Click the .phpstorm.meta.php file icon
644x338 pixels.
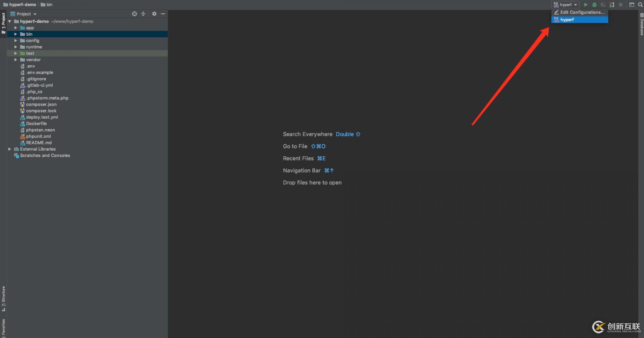tap(22, 98)
